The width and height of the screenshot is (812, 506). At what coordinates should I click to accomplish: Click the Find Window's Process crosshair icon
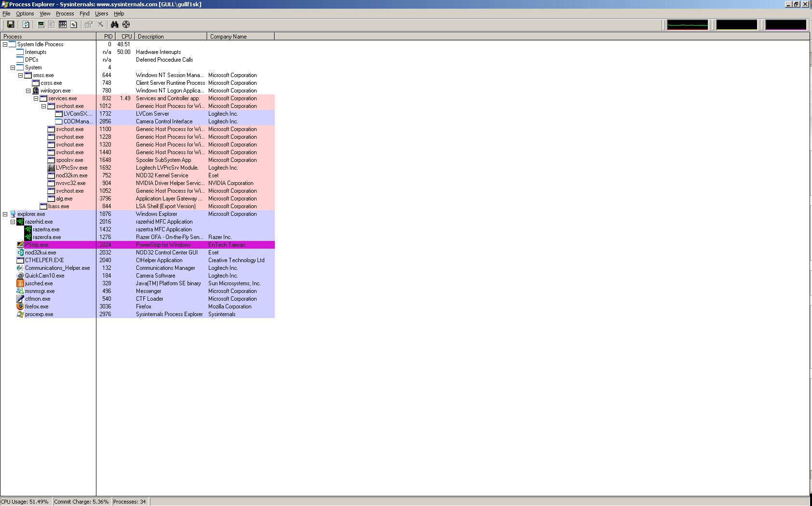[126, 25]
